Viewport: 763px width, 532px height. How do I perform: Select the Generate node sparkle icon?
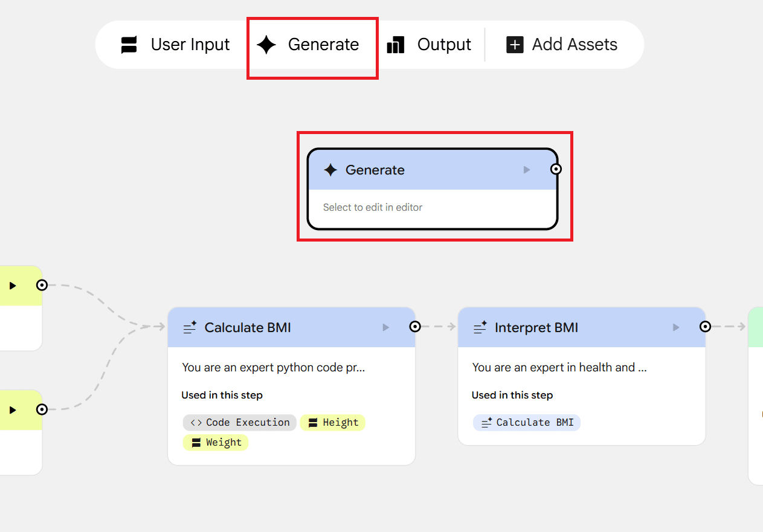(x=330, y=170)
